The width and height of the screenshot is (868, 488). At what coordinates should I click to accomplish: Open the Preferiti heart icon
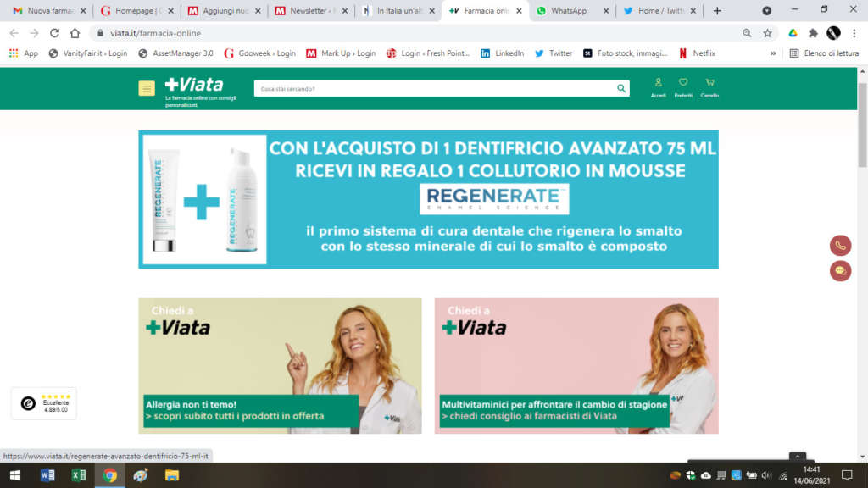[x=683, y=87]
